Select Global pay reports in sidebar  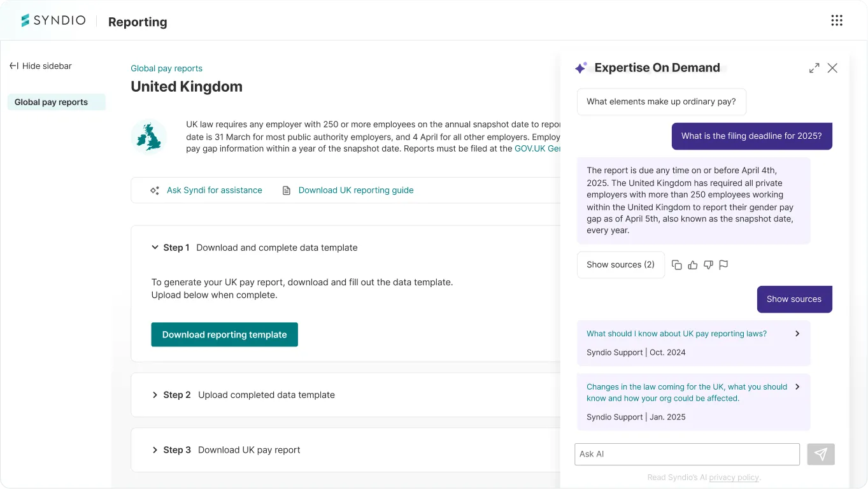coord(52,102)
